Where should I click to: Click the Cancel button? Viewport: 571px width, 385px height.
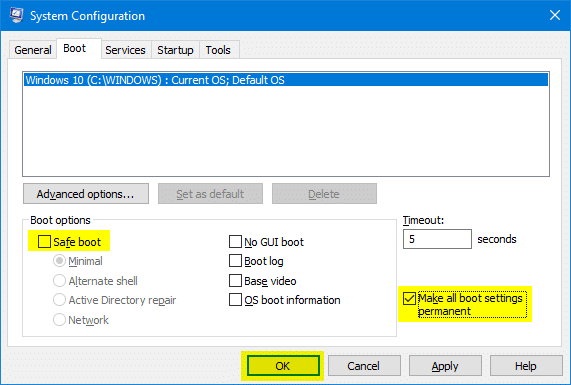[x=364, y=366]
